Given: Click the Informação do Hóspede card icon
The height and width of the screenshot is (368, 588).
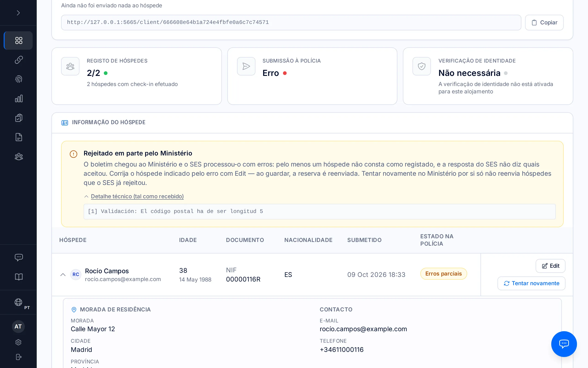Looking at the screenshot, I should click(65, 123).
